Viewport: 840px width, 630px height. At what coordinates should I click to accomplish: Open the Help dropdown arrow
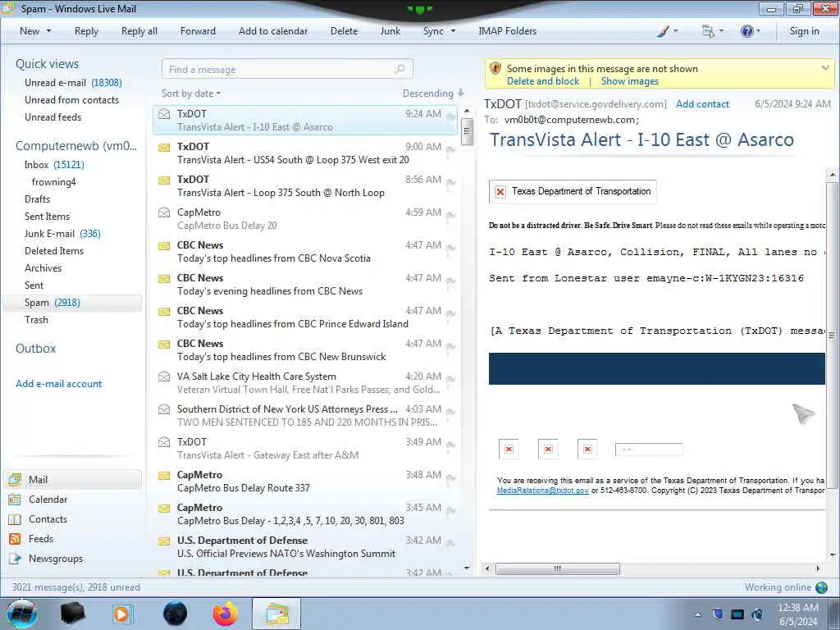[x=758, y=31]
